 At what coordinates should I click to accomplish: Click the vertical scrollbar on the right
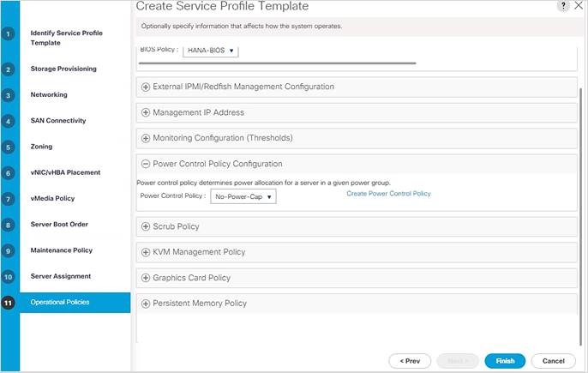(581, 217)
